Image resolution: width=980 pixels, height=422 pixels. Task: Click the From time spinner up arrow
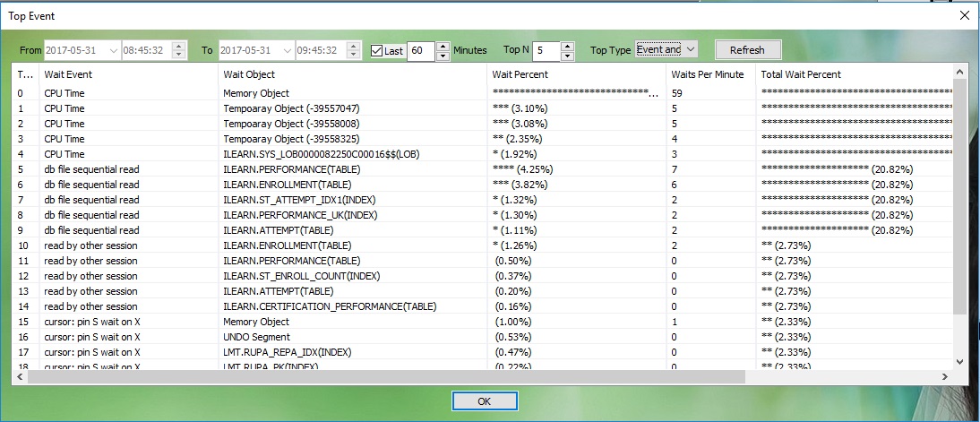tap(178, 46)
